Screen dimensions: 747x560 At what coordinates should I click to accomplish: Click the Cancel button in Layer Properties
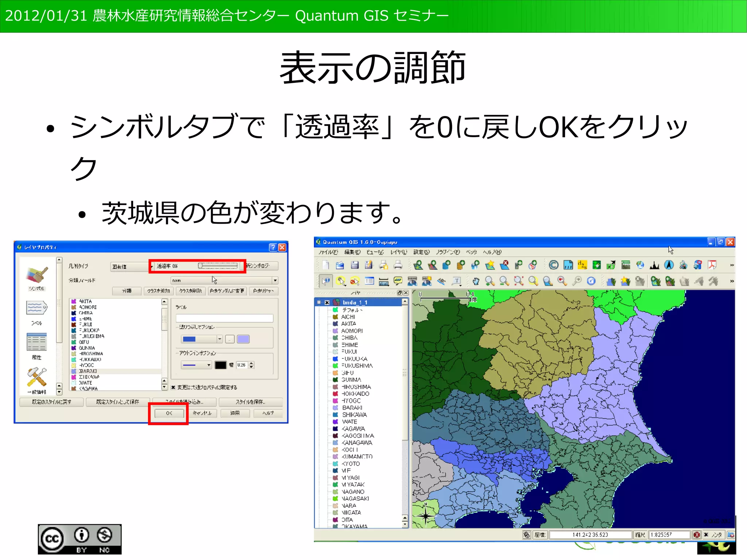tap(202, 413)
